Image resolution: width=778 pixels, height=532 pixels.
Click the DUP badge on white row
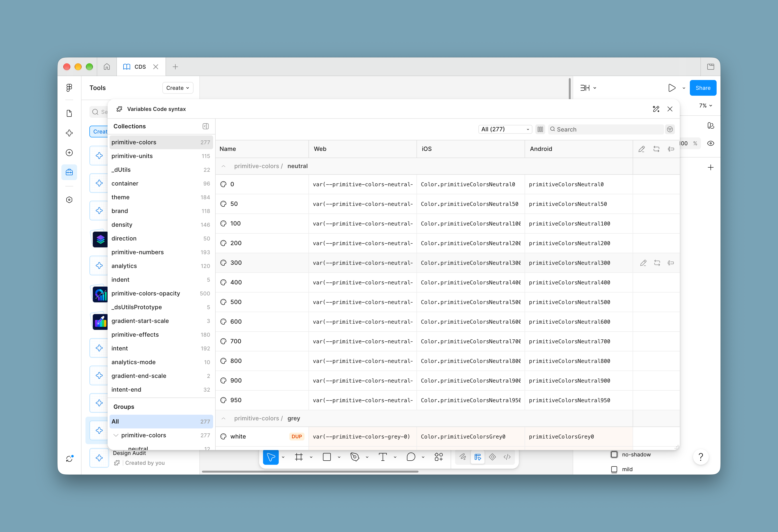click(297, 436)
